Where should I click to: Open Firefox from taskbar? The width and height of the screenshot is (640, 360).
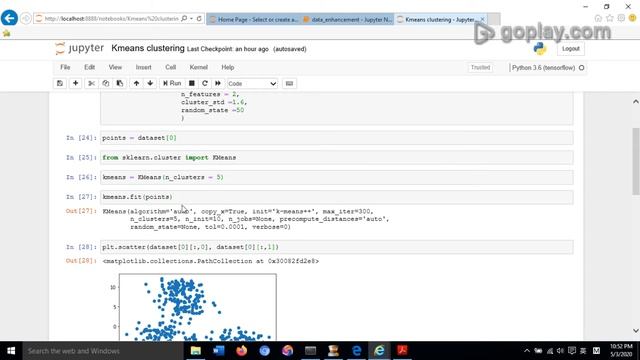click(242, 351)
